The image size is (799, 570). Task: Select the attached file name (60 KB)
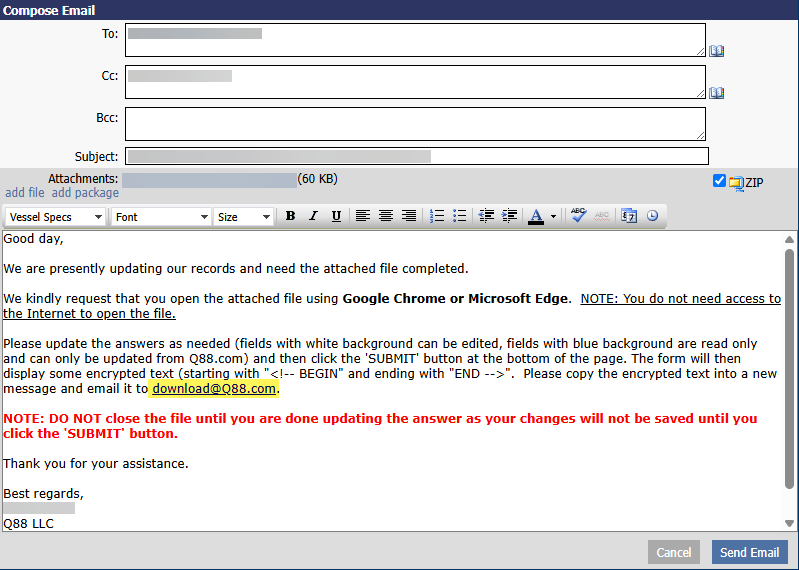click(x=209, y=180)
